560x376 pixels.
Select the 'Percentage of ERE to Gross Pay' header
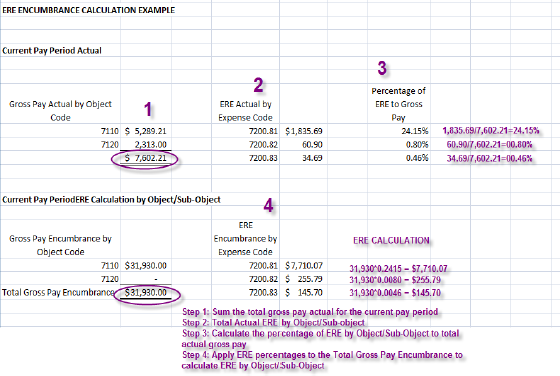tap(399, 104)
